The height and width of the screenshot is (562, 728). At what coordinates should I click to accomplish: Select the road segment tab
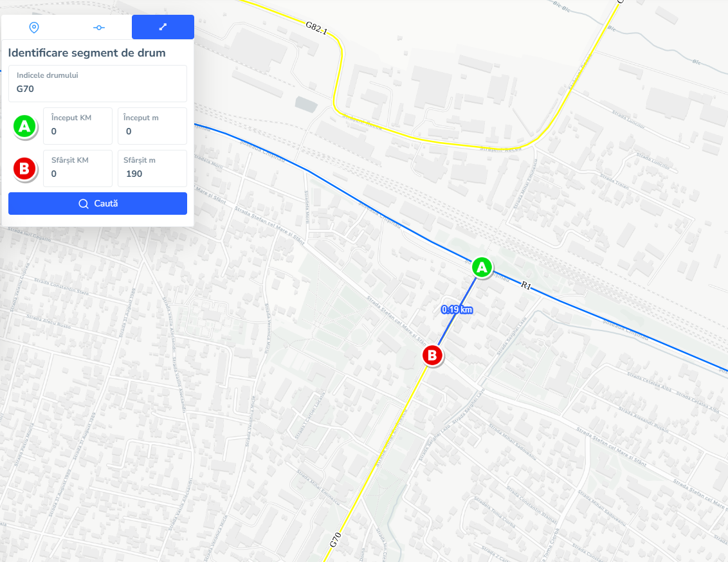click(x=163, y=27)
